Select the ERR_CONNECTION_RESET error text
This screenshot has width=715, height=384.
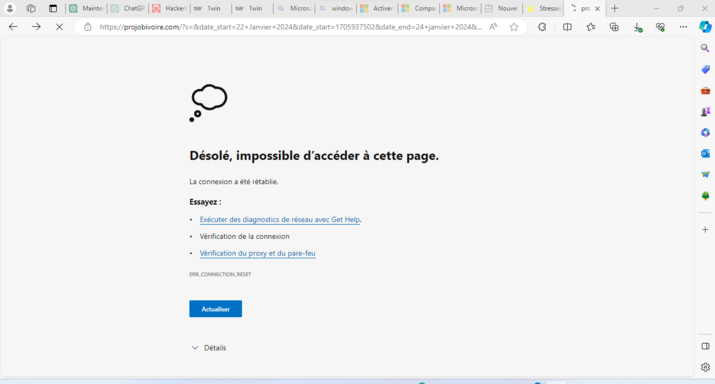tap(220, 274)
